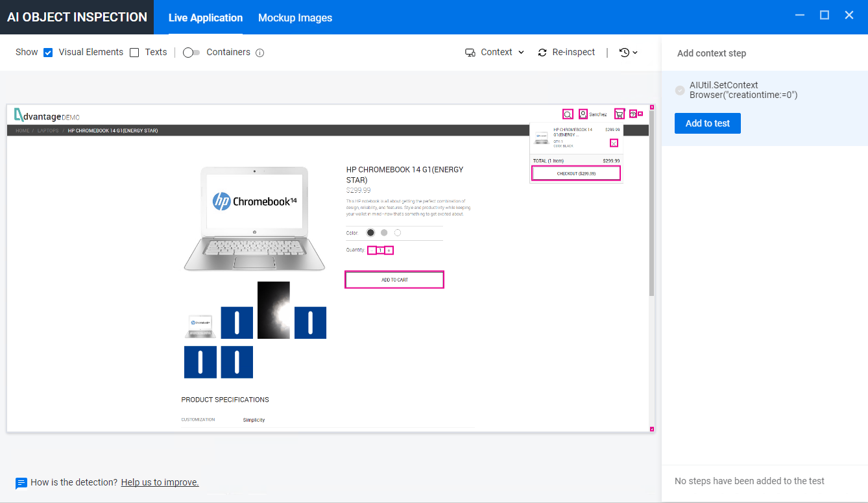Remove cart item with the X icon
Screen dimensions: 868x503
(614, 143)
